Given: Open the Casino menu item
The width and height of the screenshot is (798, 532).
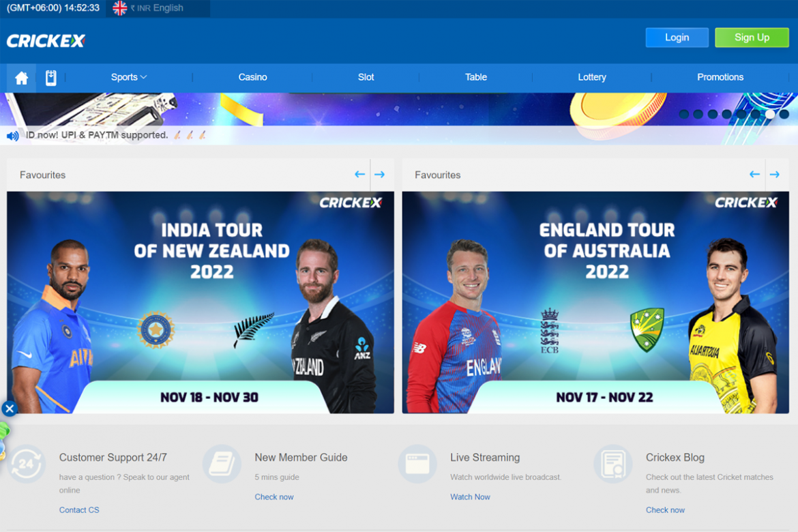Looking at the screenshot, I should coord(252,77).
